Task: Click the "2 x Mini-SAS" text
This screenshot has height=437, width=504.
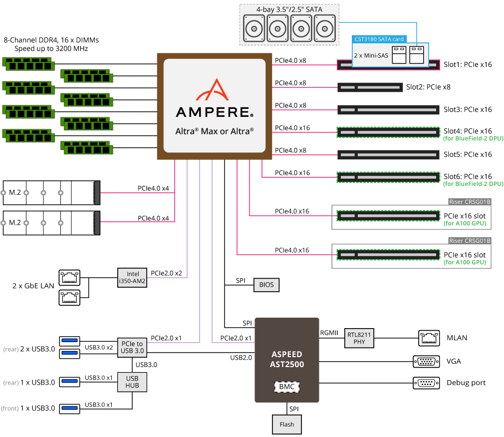Action: (x=371, y=55)
